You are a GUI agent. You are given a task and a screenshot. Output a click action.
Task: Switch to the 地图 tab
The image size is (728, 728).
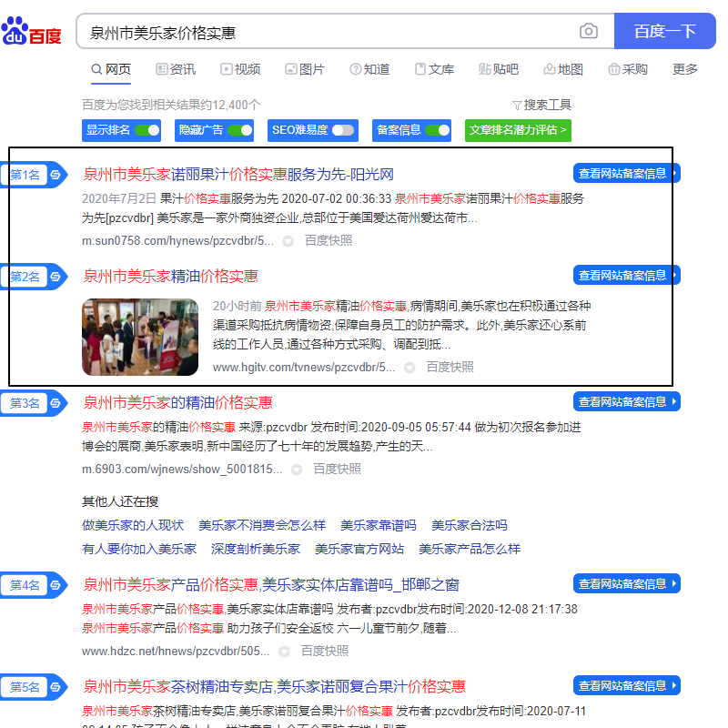(x=563, y=70)
